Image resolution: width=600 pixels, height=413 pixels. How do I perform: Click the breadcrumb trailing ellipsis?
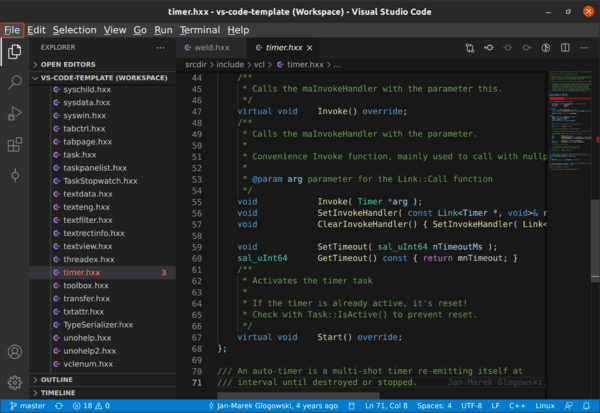(337, 65)
